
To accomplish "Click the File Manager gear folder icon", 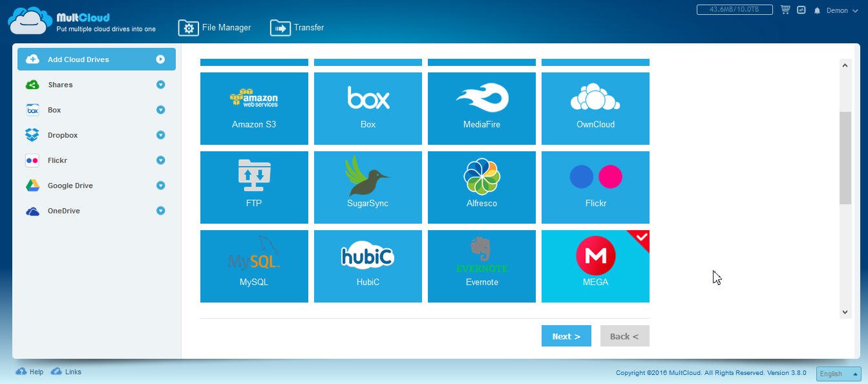I will (189, 28).
